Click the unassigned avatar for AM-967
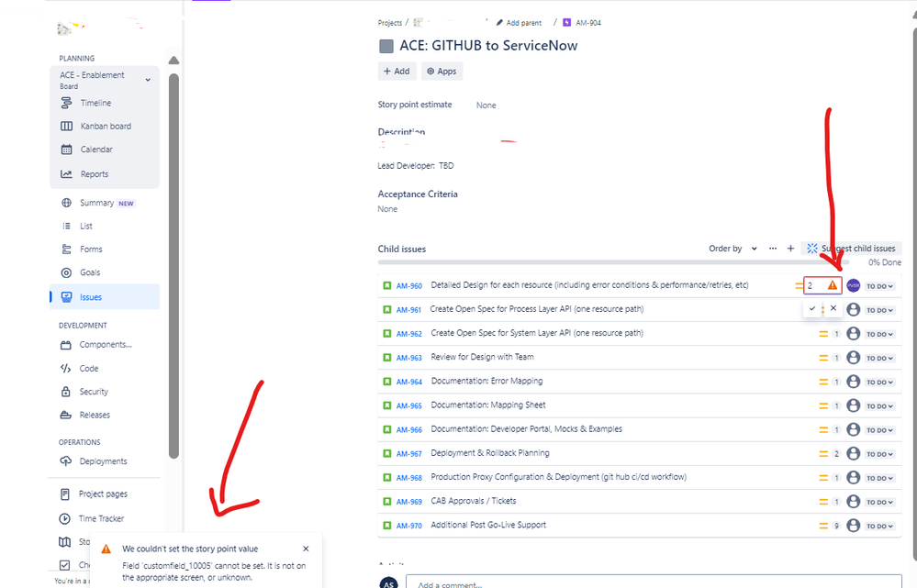Viewport: 917px width, 588px height. pos(854,453)
